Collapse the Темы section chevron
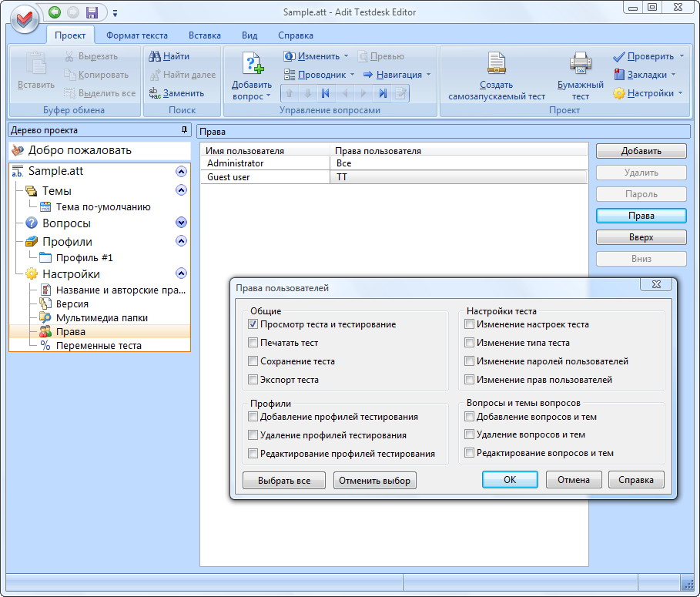The image size is (700, 597). tap(181, 190)
